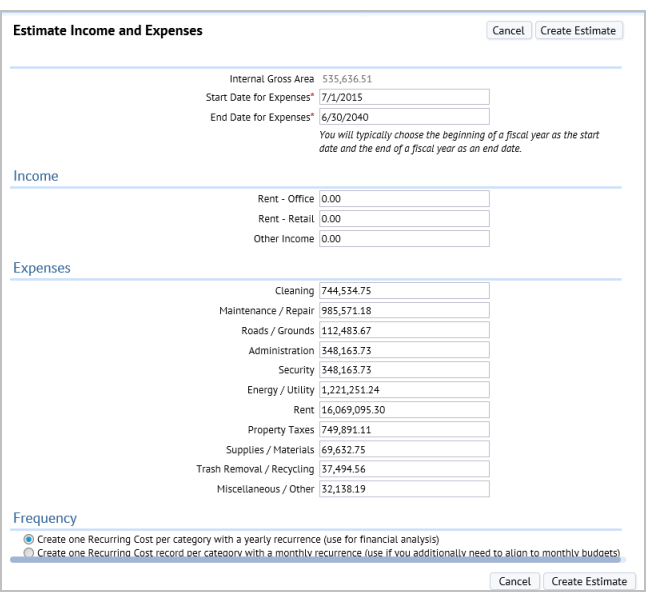Select yearly recurrence radio option
The width and height of the screenshot is (646, 592).
(28, 539)
